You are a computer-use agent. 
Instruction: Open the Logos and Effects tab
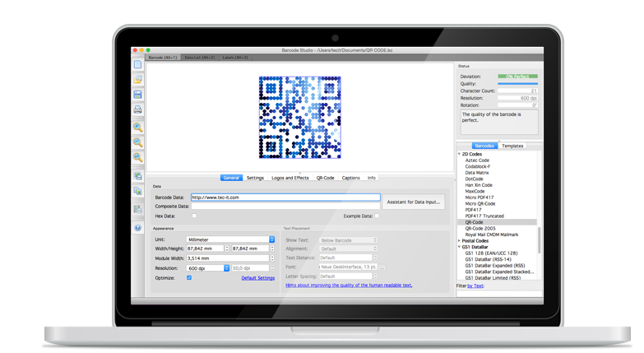click(x=290, y=178)
